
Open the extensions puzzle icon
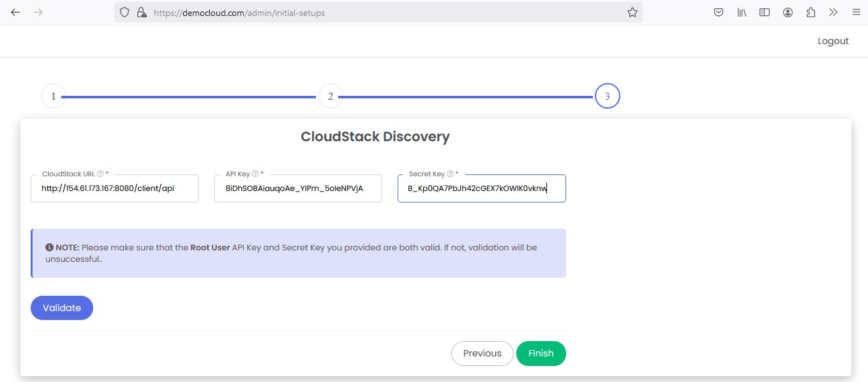[811, 12]
